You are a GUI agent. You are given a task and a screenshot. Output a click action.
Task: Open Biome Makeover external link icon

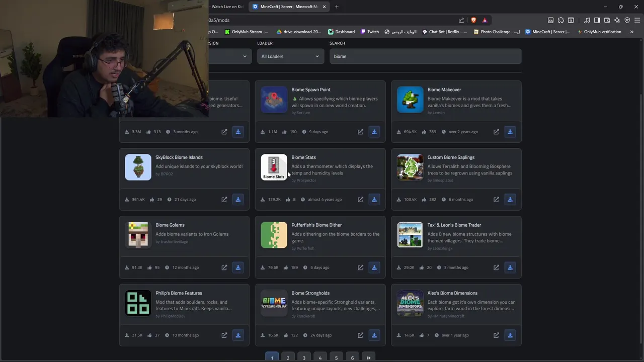496,132
